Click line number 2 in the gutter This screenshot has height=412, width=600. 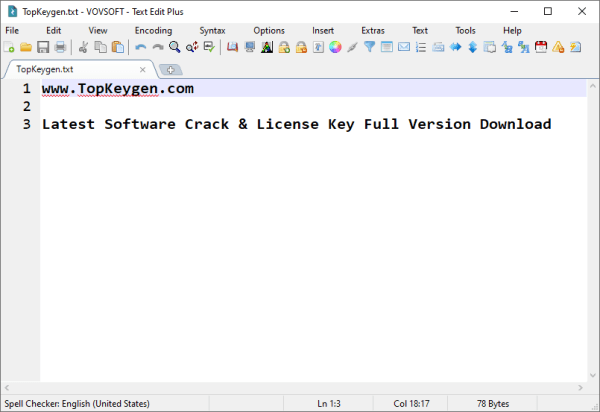click(26, 106)
